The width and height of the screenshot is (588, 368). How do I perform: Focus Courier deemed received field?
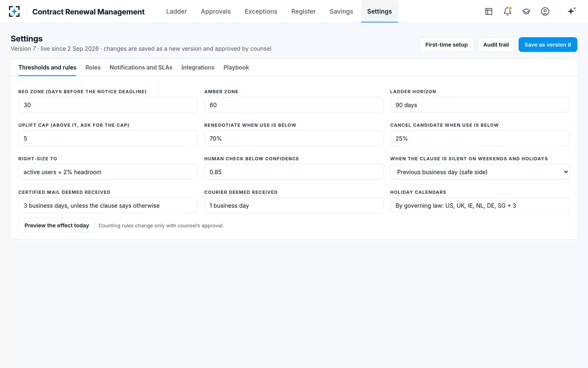coord(294,205)
